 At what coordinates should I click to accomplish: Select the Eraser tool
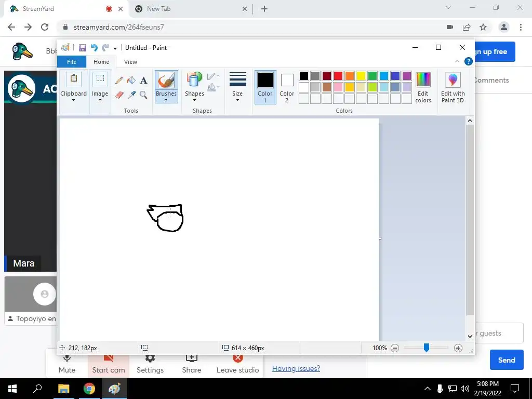(119, 95)
